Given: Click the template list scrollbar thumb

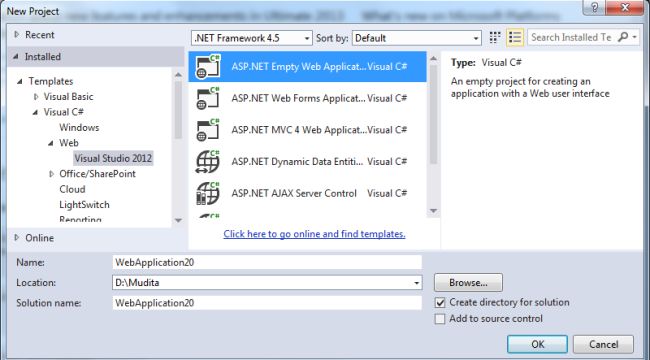Looking at the screenshot, I should pyautogui.click(x=433, y=114).
